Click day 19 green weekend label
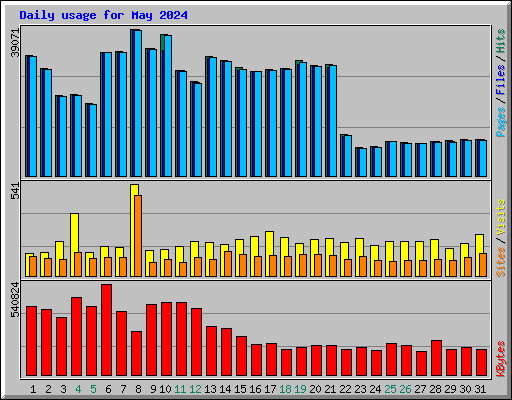512x400 pixels. [300, 389]
